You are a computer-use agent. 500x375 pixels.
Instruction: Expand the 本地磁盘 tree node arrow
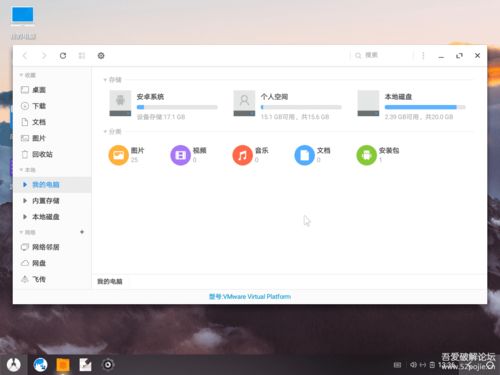[25, 217]
